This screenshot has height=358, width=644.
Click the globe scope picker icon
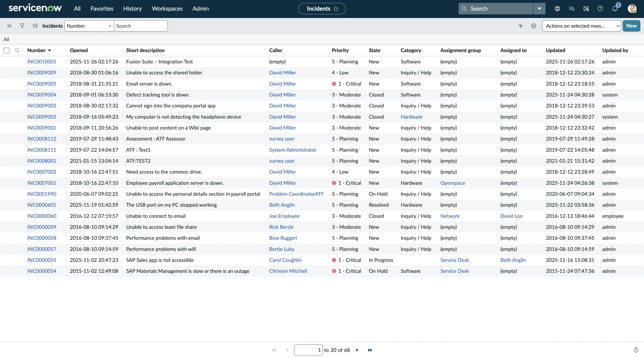pos(557,9)
